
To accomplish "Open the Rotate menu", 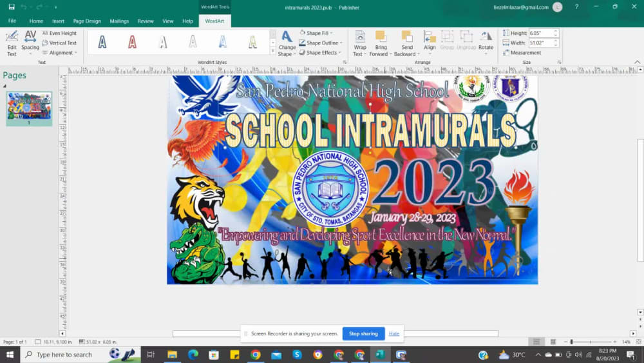I will (x=486, y=41).
